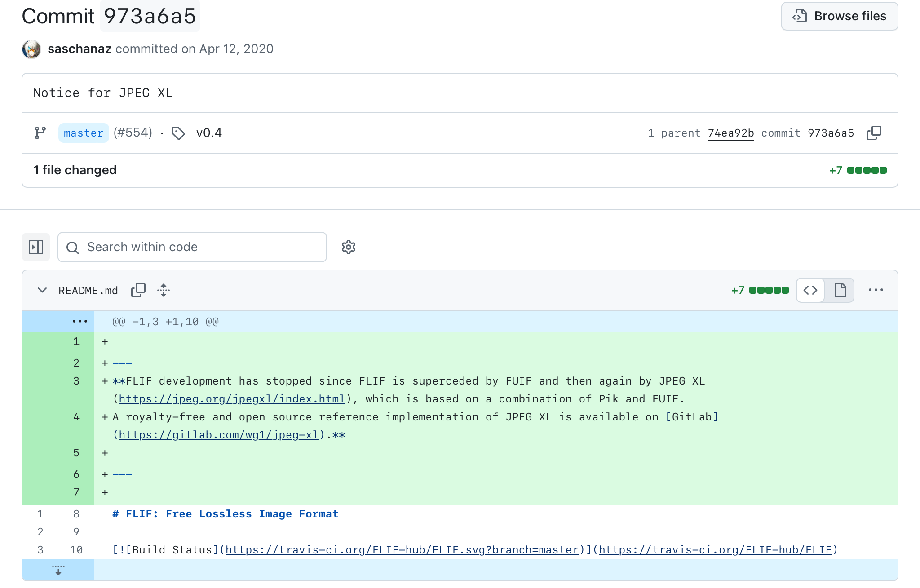Copy the full commit SHA 973a6a5

click(x=874, y=133)
